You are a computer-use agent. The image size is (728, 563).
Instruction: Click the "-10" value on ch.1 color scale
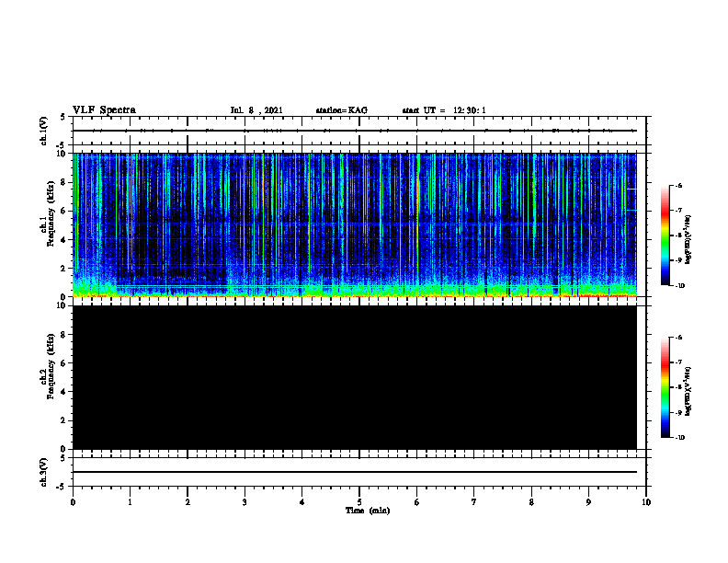(x=679, y=286)
